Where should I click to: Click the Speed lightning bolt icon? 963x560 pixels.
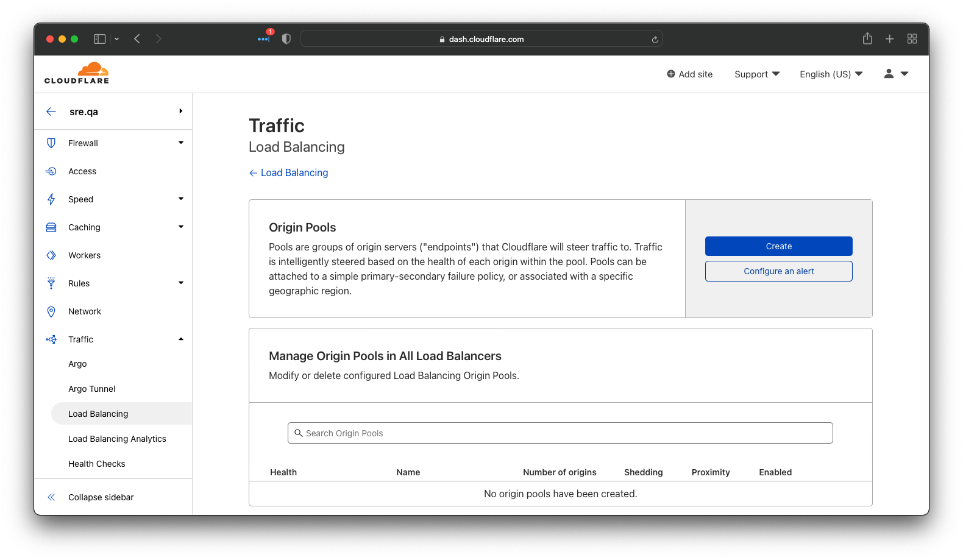coord(51,199)
